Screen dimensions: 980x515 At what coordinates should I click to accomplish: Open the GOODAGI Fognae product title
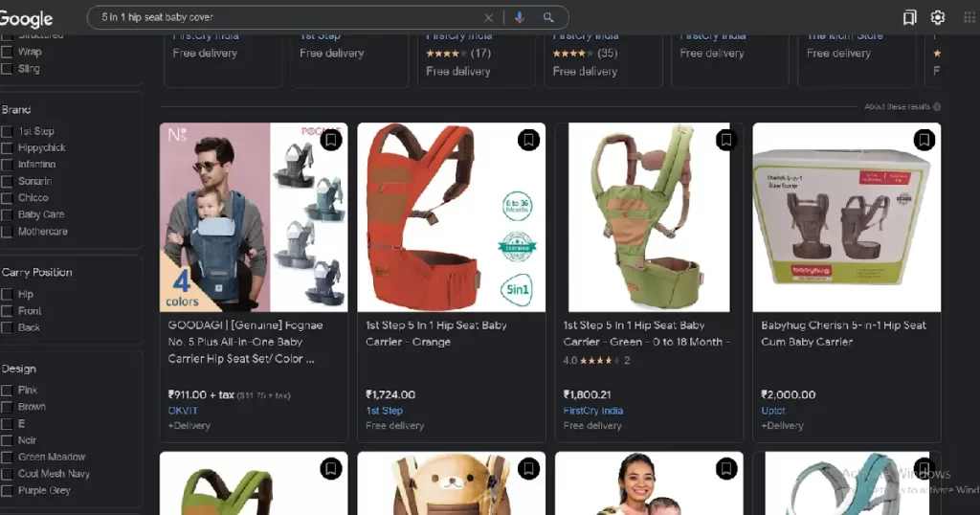[x=245, y=342]
